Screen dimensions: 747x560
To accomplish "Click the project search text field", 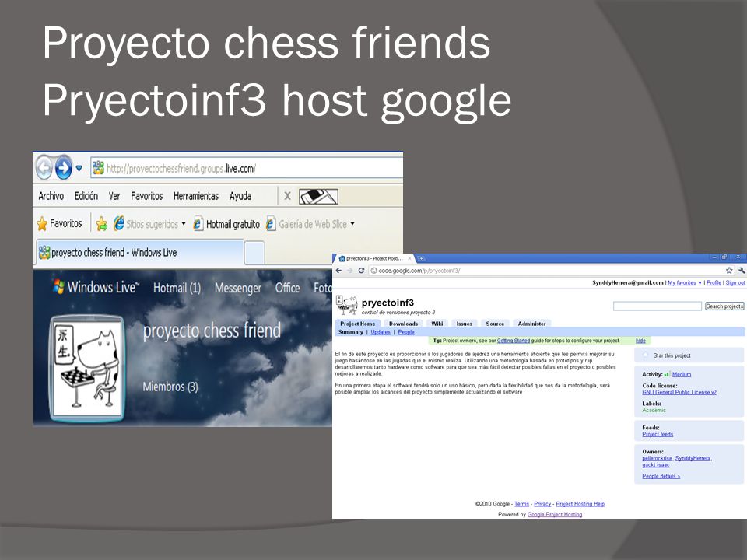I will [x=658, y=306].
